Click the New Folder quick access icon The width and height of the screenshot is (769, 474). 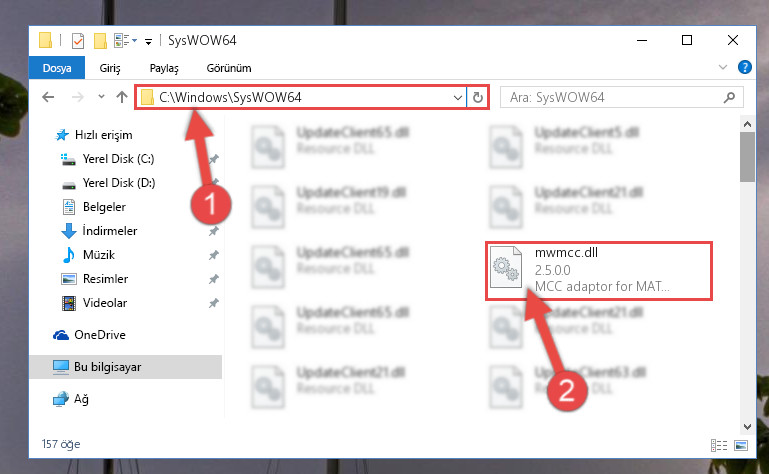[x=100, y=41]
